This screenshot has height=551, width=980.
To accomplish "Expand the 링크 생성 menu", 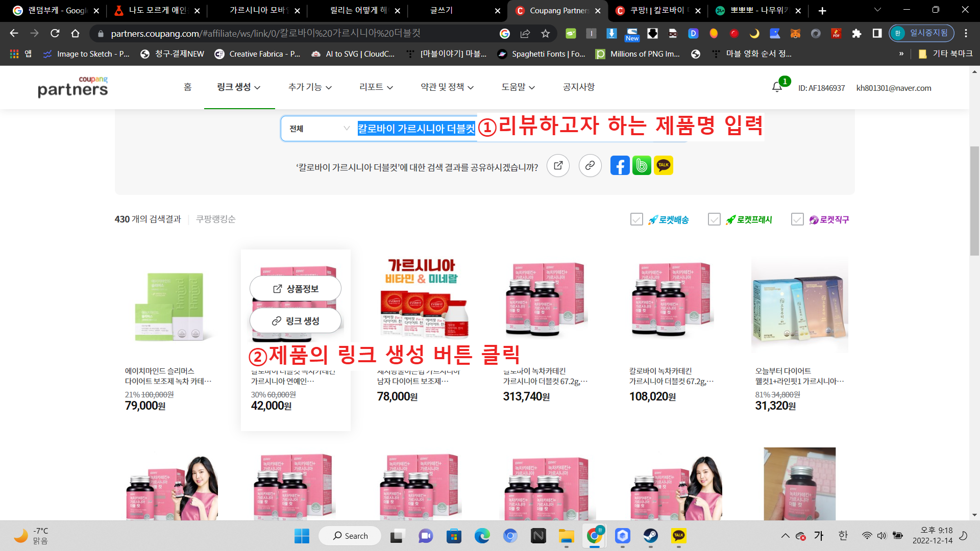I will [239, 87].
